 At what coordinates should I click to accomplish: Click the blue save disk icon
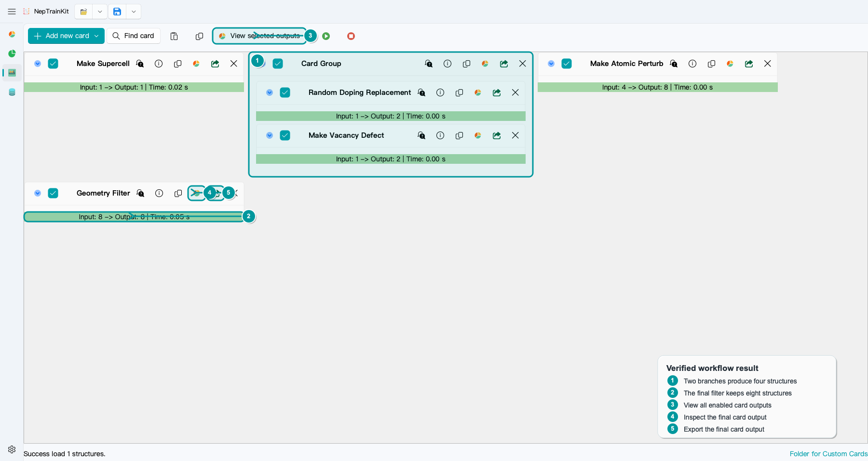(117, 12)
